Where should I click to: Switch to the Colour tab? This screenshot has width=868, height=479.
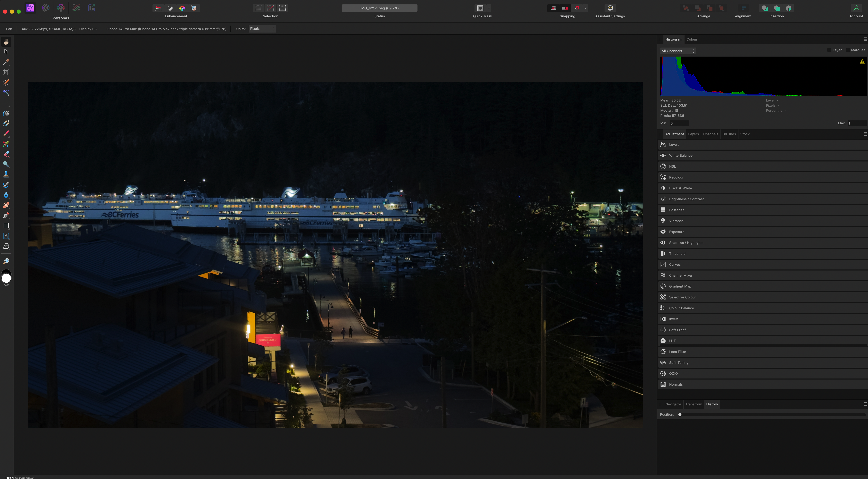point(692,40)
